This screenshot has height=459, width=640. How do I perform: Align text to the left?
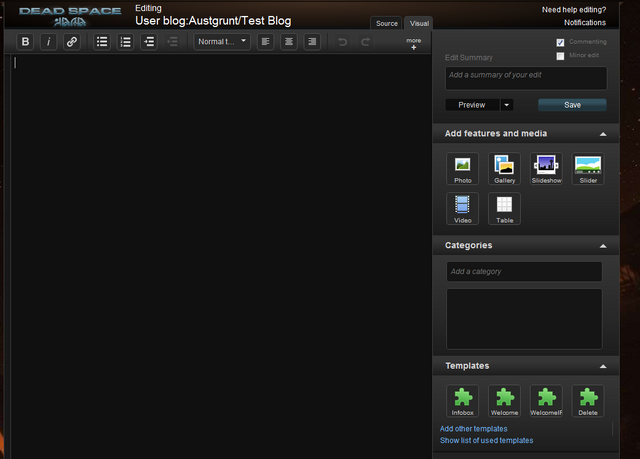265,42
